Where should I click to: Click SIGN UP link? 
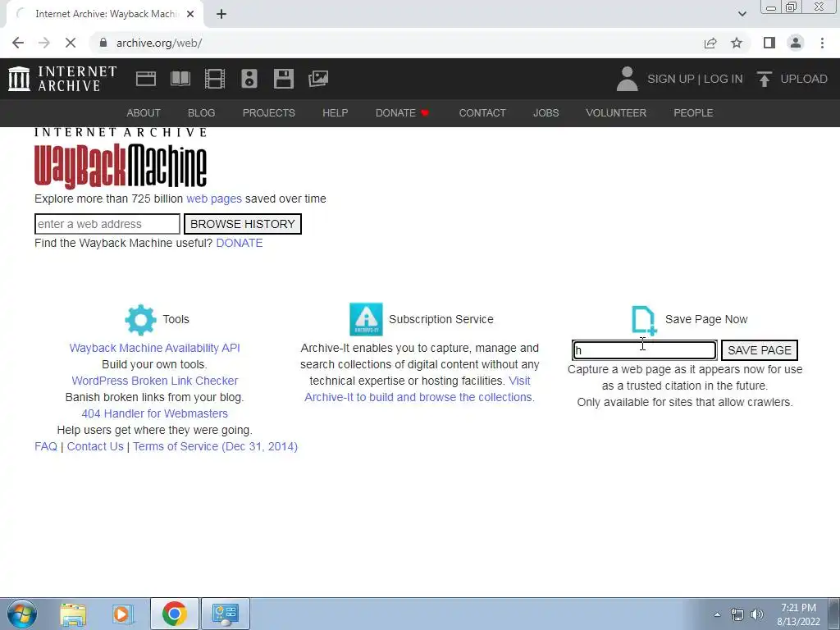[x=671, y=79]
